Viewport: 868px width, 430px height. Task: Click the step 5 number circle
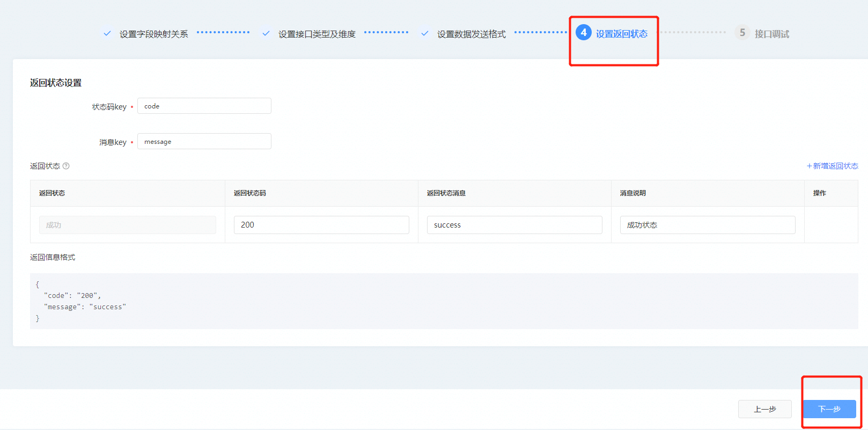[742, 32]
